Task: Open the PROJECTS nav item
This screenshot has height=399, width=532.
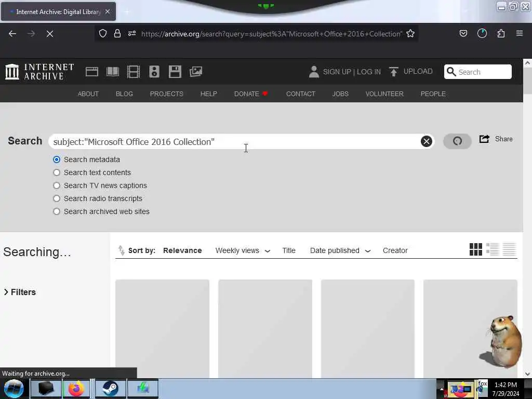Action: [167, 94]
